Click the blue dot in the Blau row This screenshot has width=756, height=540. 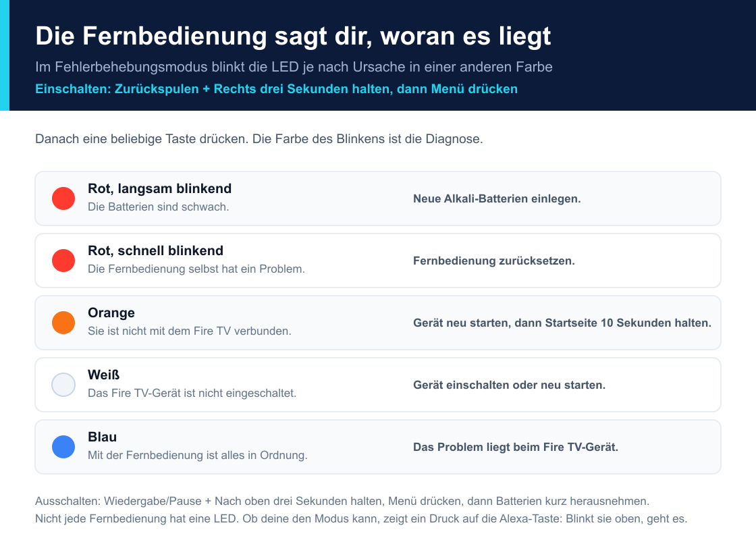coord(63,447)
